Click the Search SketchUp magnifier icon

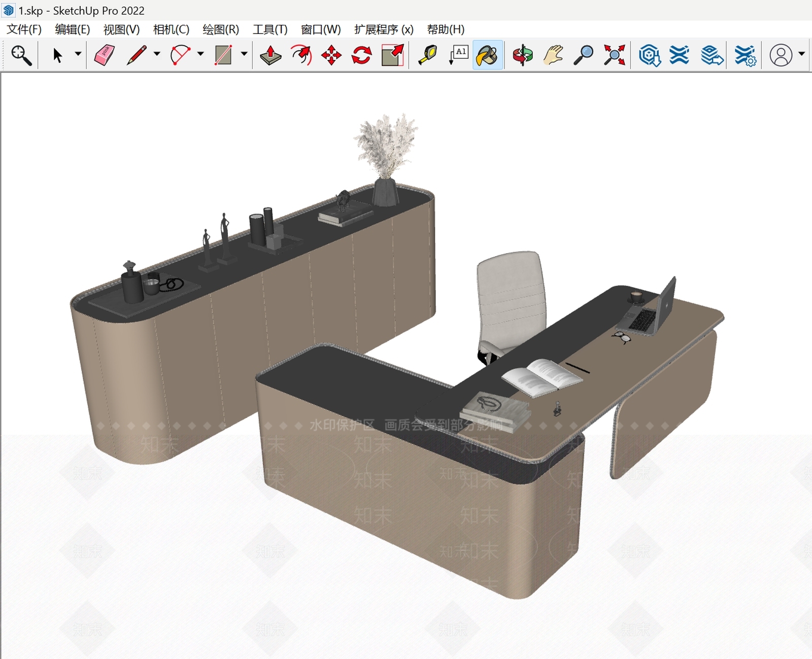(x=21, y=55)
